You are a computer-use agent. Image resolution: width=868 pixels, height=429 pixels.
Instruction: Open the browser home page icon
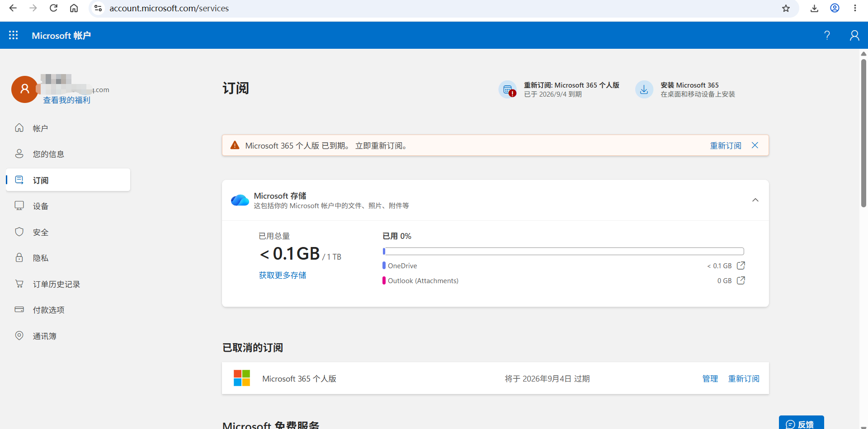[74, 8]
